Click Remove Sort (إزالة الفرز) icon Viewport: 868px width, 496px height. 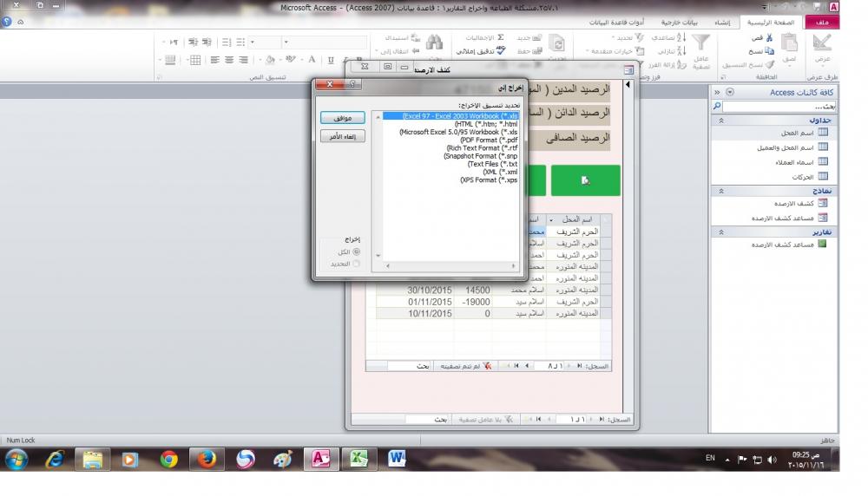click(x=681, y=65)
